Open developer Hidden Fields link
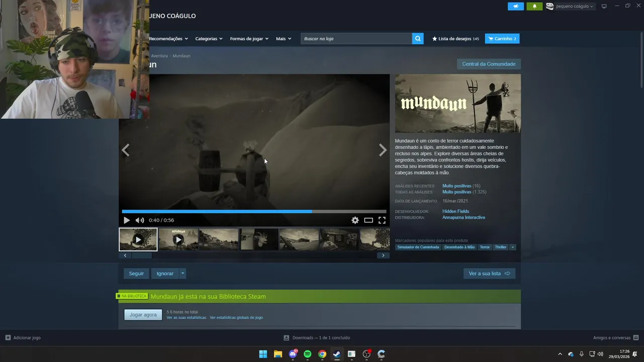The image size is (644, 362). [456, 212]
